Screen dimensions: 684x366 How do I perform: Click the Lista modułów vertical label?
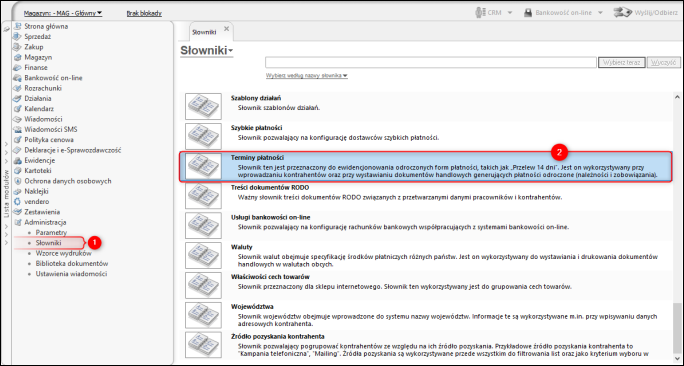click(x=6, y=194)
